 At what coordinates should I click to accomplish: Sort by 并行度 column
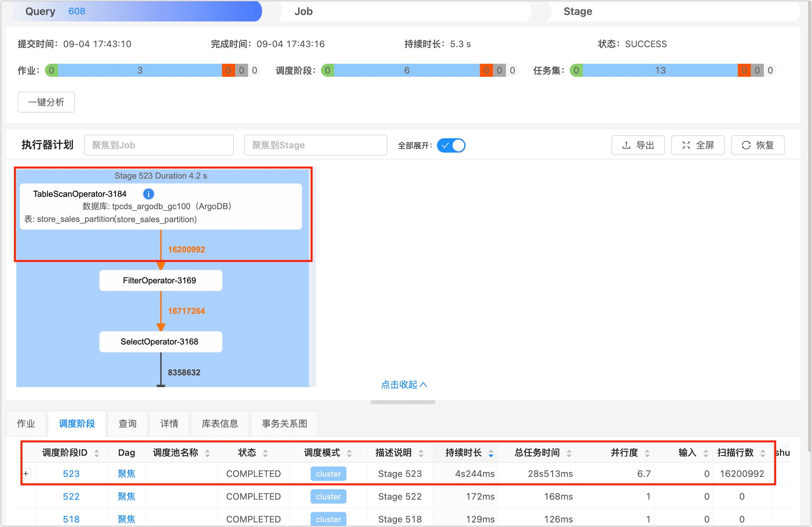(x=647, y=453)
